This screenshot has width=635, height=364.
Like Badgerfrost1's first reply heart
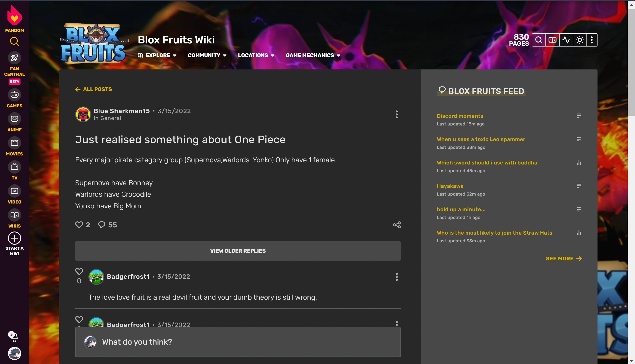click(x=79, y=271)
